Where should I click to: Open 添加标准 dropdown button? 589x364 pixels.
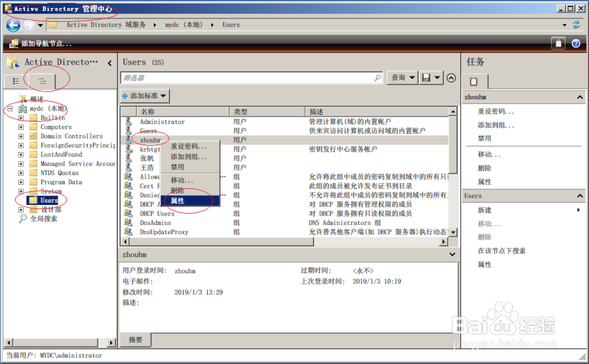145,96
